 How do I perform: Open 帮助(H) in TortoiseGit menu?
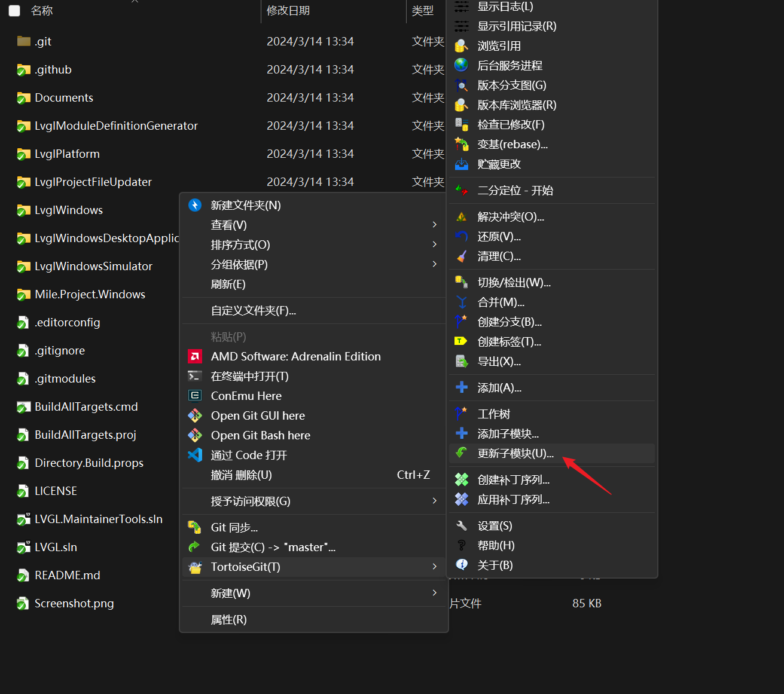552,546
